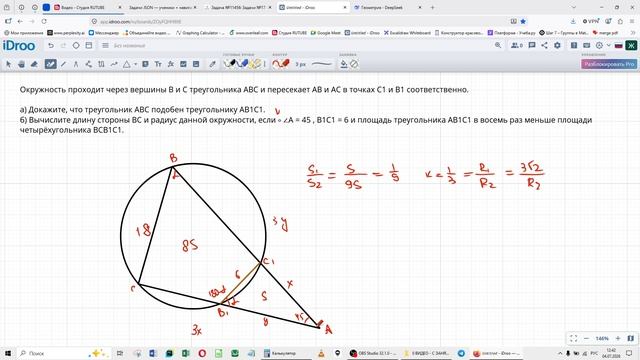
Task: Click the iDroo logo
Action: click(x=19, y=46)
